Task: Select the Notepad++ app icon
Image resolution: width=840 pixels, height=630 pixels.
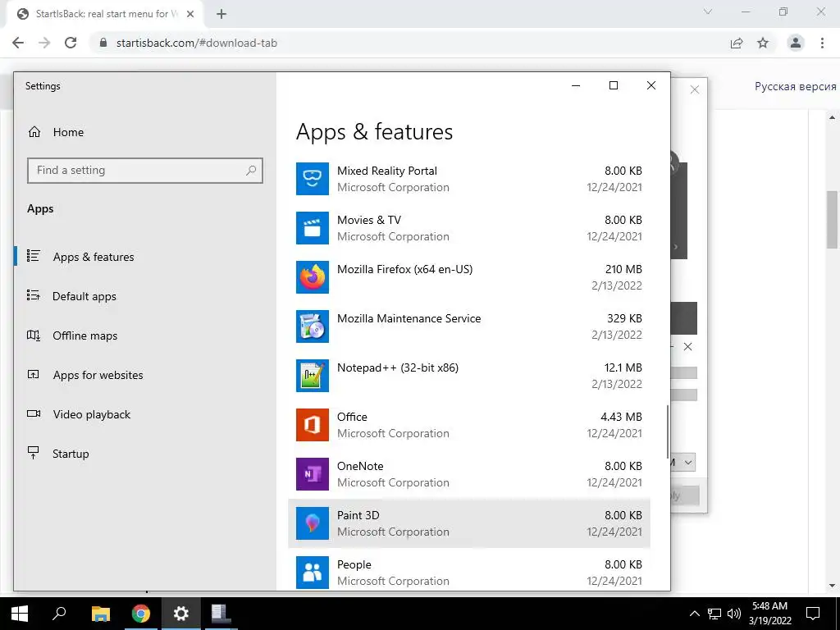Action: point(313,376)
